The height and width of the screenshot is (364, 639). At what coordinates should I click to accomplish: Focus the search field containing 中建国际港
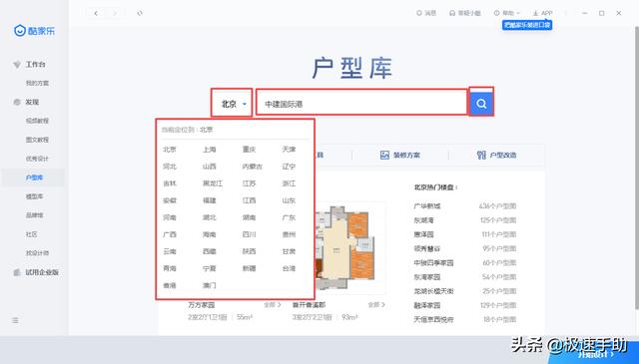point(361,104)
